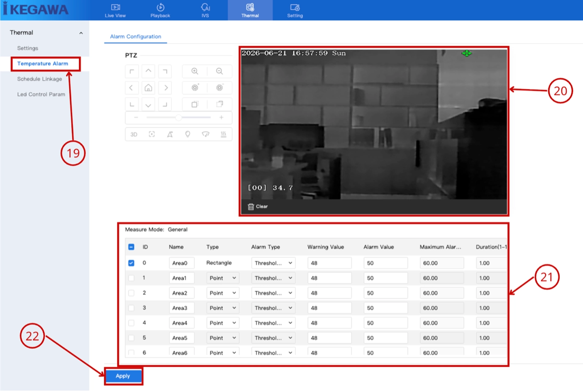Click the PTZ zoom in magnifier icon
This screenshot has height=392, width=583.
point(195,71)
